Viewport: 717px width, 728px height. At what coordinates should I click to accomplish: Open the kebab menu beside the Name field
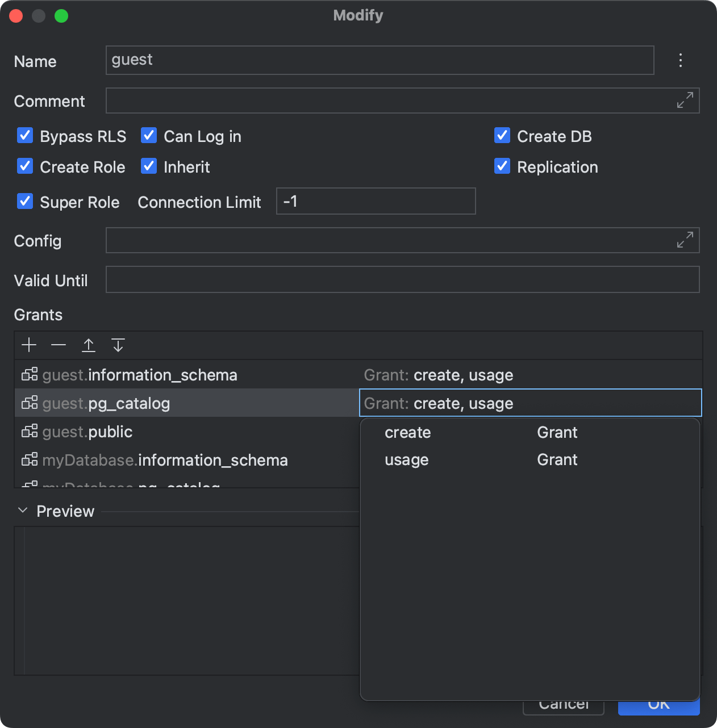click(680, 60)
